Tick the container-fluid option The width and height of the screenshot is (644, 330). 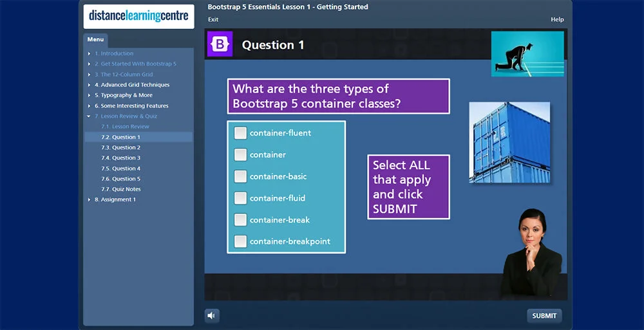pyautogui.click(x=240, y=198)
